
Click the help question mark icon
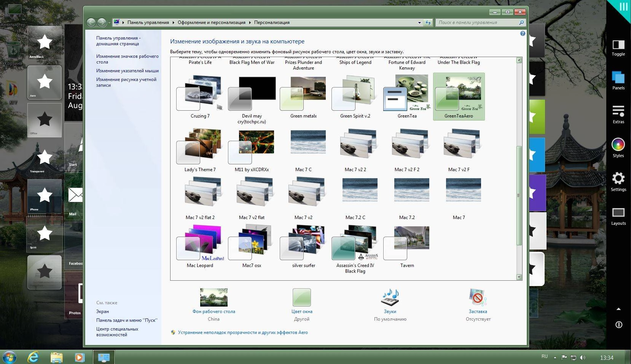pos(523,33)
